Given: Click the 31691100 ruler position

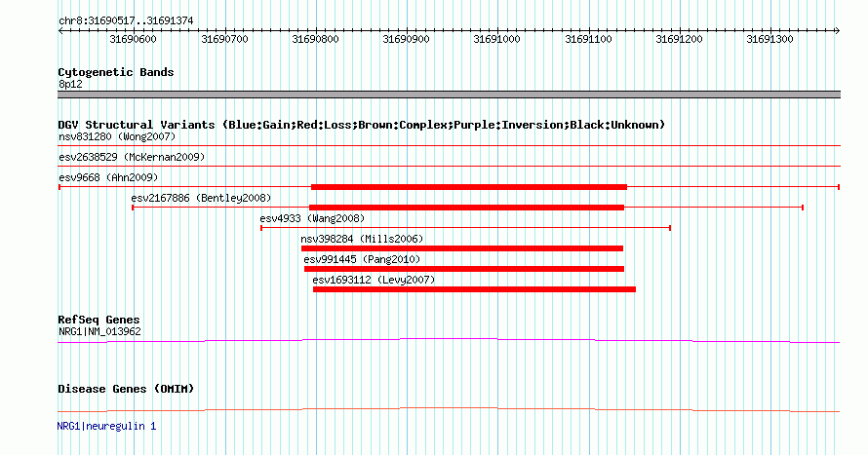Looking at the screenshot, I should 588,39.
